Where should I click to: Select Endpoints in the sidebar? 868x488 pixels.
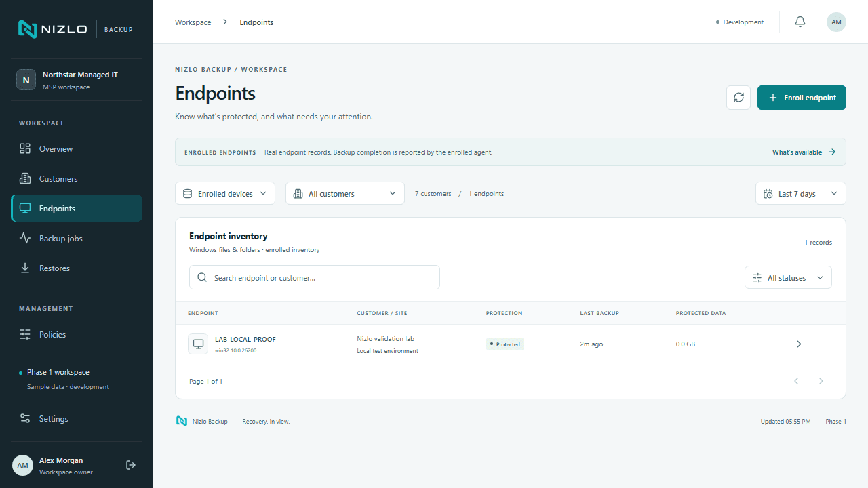[x=77, y=208]
